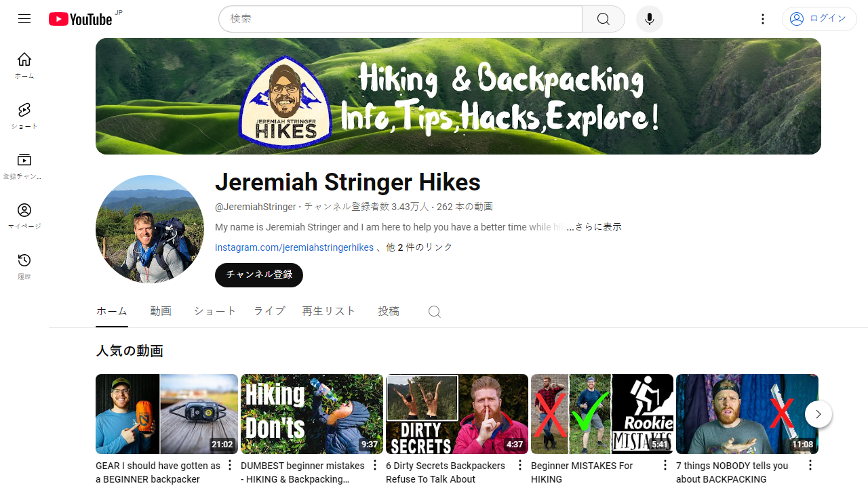The height and width of the screenshot is (488, 868).
Task: Show next popular videos with arrow
Action: tap(818, 414)
